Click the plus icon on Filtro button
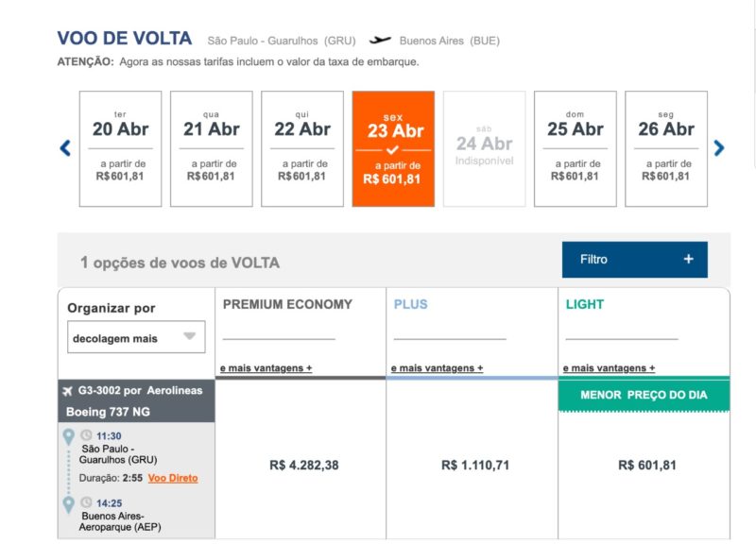The height and width of the screenshot is (544, 756). 688,260
